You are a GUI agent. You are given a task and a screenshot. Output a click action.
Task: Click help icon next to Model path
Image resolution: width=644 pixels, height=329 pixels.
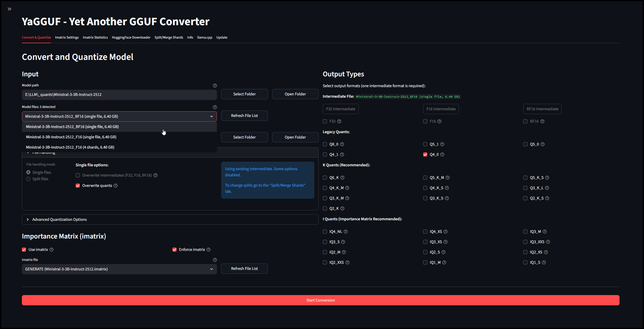[215, 86]
